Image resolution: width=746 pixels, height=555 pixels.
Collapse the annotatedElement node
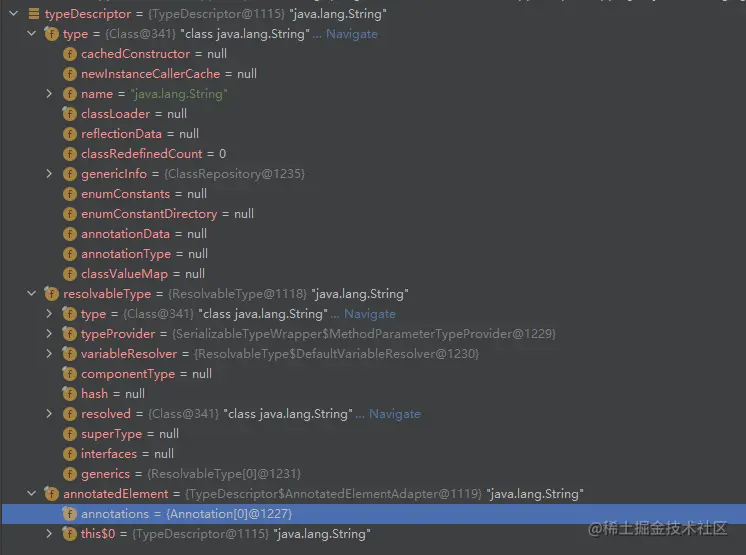point(31,493)
